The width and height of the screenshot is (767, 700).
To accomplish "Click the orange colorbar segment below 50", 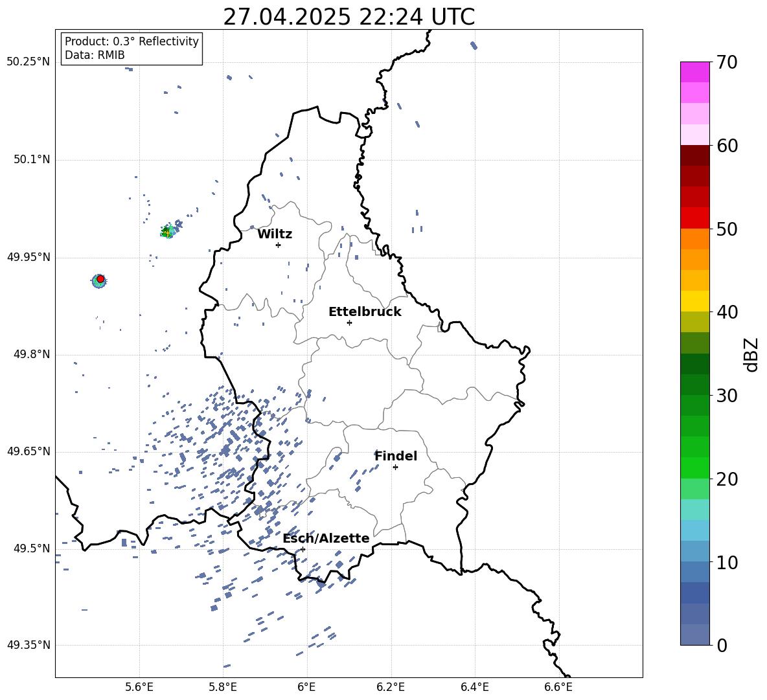I will pyautogui.click(x=694, y=239).
